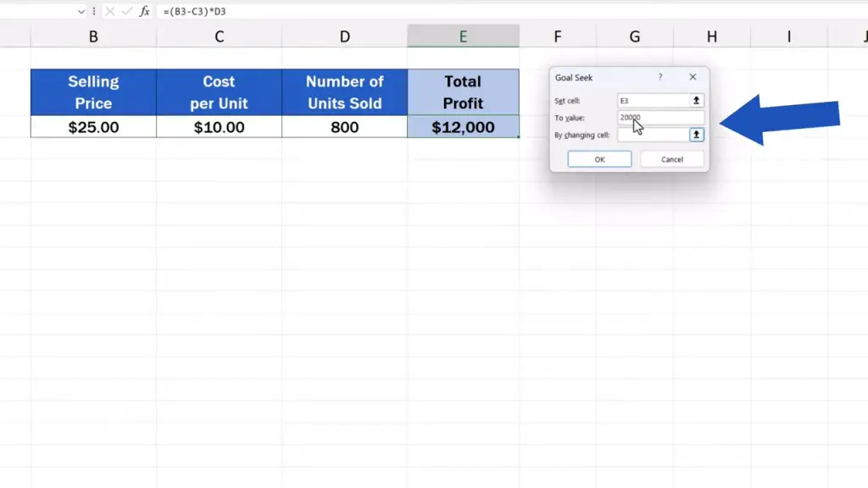
Task: Open Goal Seek help question mark
Action: [660, 77]
